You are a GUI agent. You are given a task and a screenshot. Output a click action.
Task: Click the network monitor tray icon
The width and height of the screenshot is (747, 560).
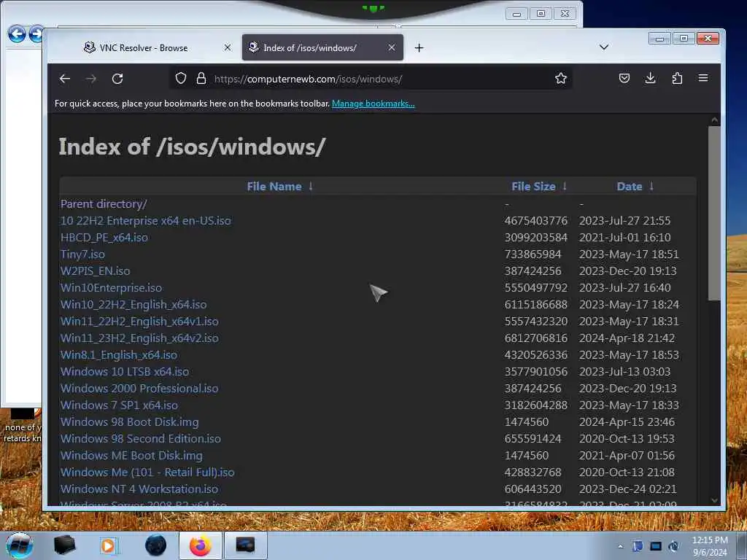656,546
